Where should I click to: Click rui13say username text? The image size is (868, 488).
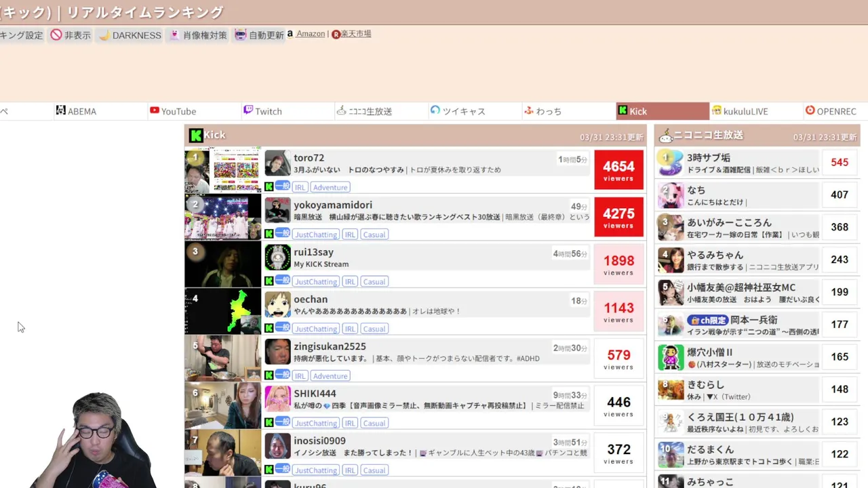point(313,252)
